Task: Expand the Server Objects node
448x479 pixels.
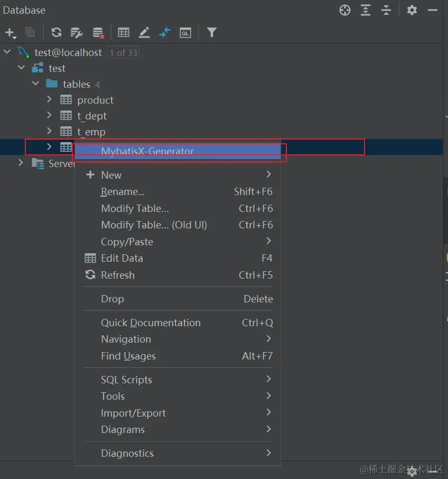Action: 21,163
